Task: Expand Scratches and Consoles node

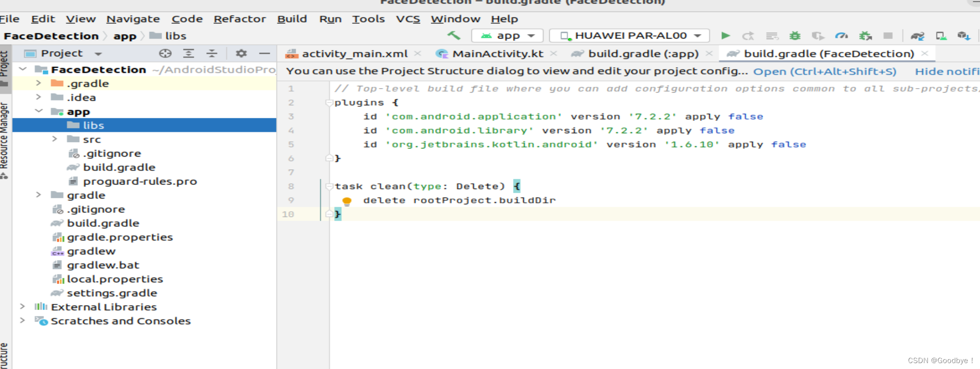Action: tap(23, 320)
